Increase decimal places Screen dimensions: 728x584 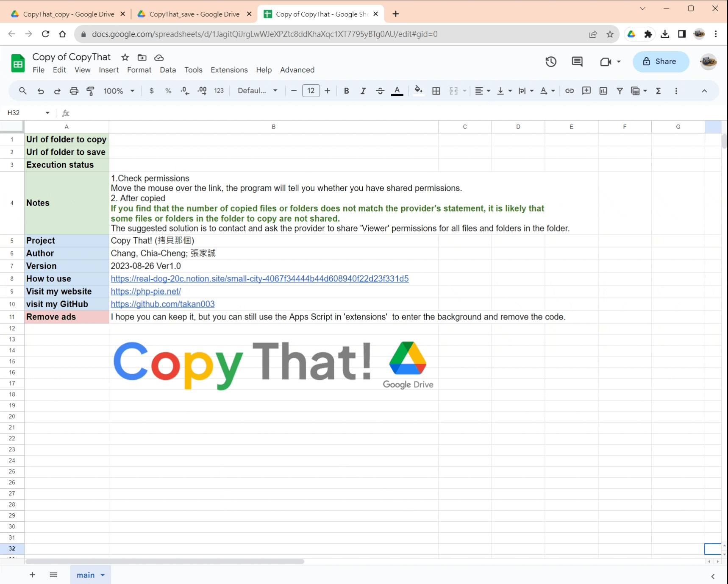coord(202,91)
